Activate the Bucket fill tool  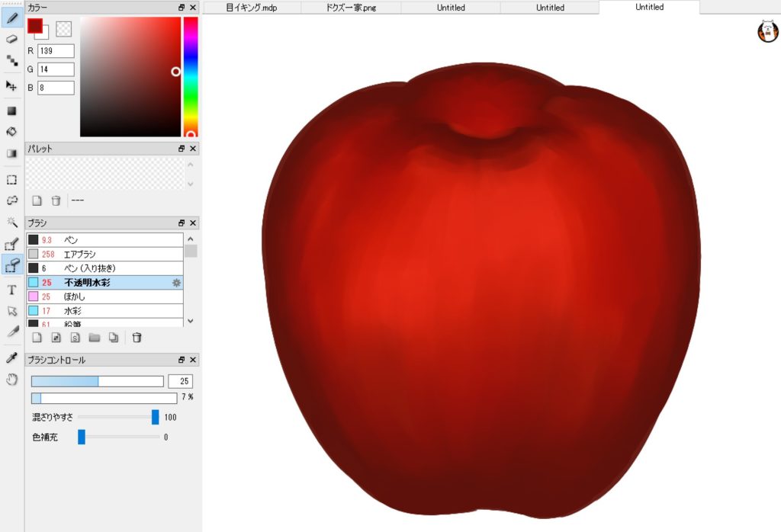click(x=11, y=131)
